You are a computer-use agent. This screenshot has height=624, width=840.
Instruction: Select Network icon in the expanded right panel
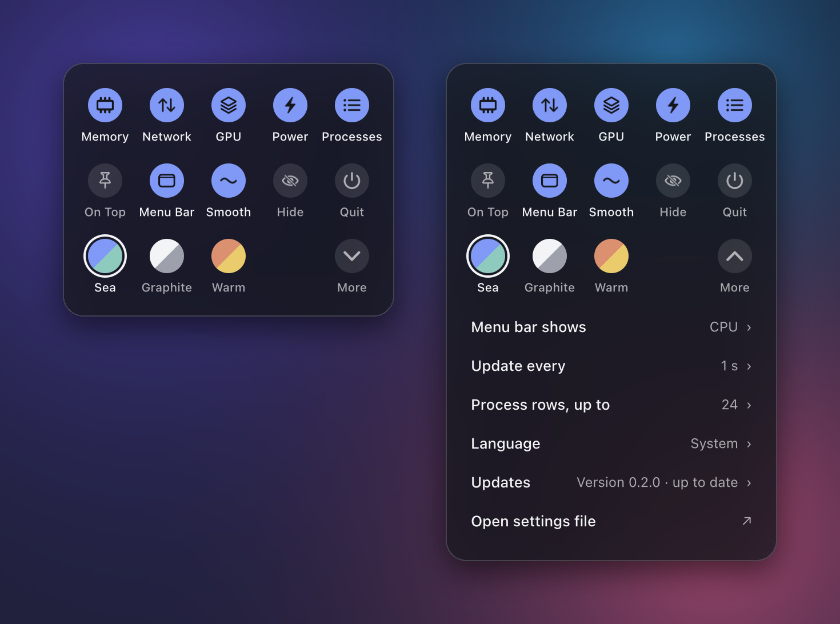(x=550, y=105)
